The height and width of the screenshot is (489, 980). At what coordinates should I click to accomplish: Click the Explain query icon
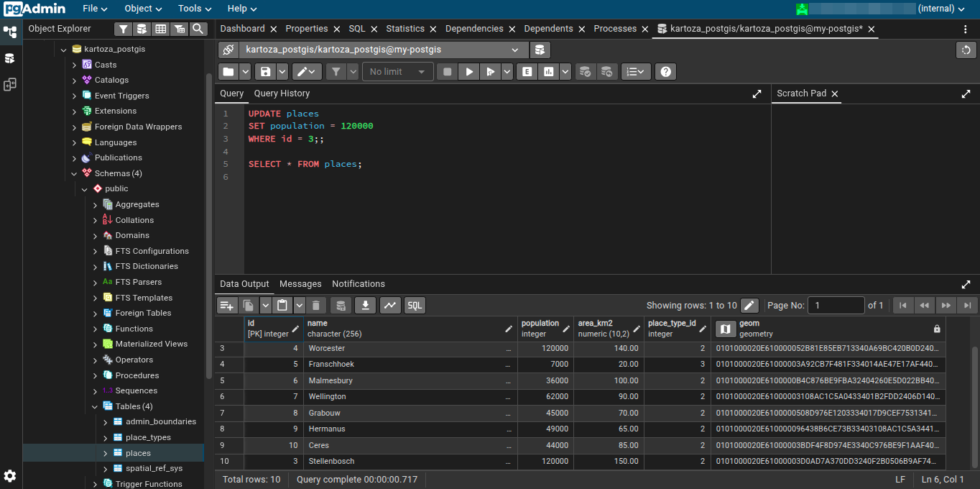point(527,72)
